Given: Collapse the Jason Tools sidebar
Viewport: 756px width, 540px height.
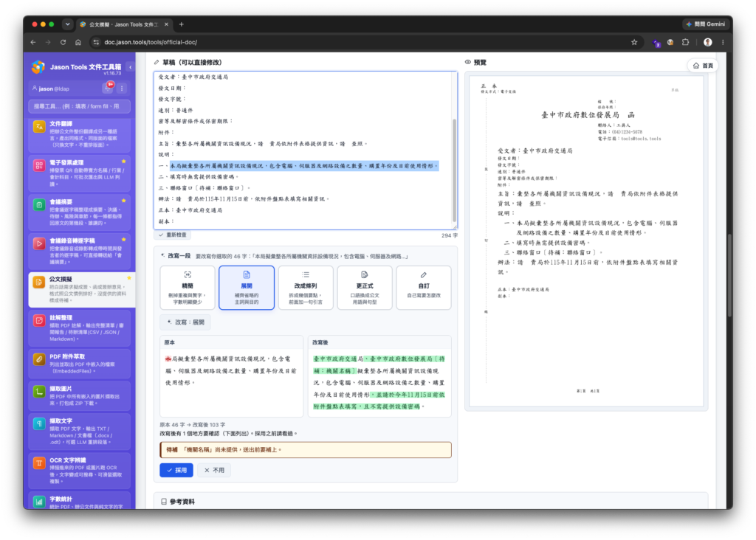Looking at the screenshot, I should coord(130,67).
